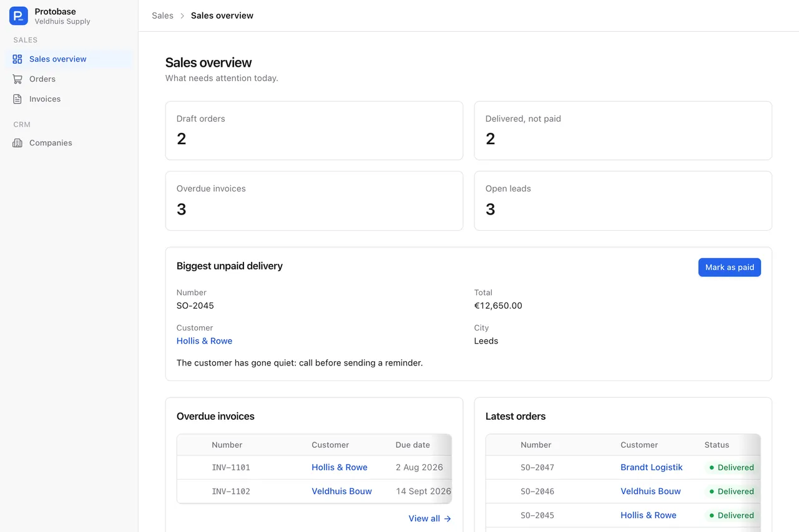799x532 pixels.
Task: Click the note about the customer gone quiet
Action: 300,362
